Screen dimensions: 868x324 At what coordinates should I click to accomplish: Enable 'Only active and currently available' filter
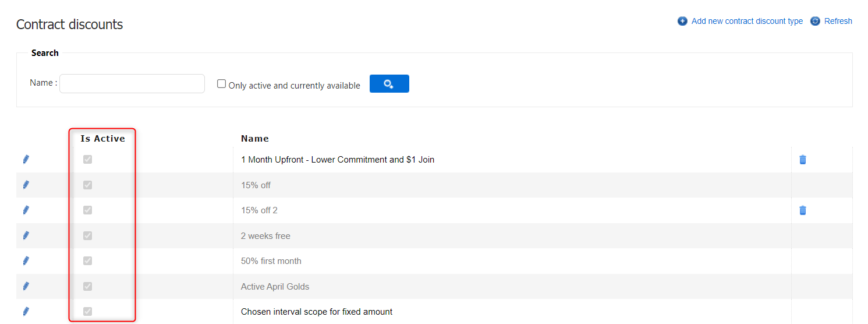[x=221, y=84]
